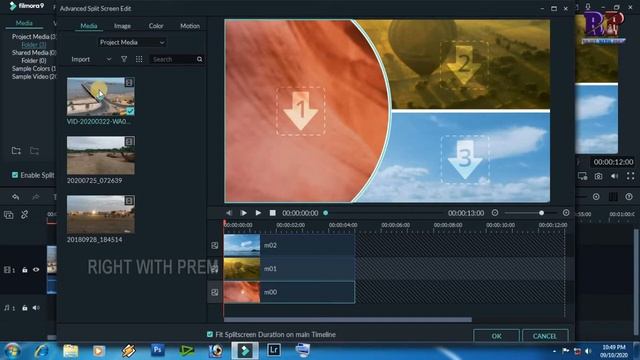Play the split screen preview
This screenshot has width=640, height=360.
[258, 213]
